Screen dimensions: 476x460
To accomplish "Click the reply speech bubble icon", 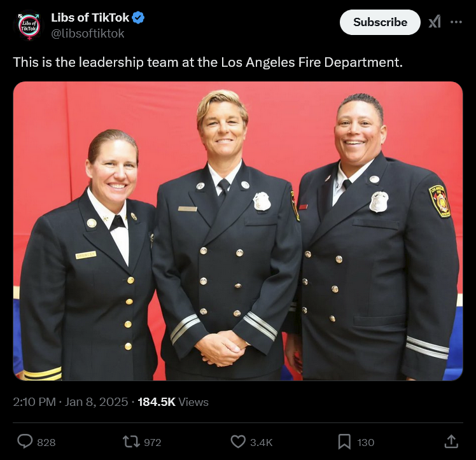I will (x=25, y=442).
